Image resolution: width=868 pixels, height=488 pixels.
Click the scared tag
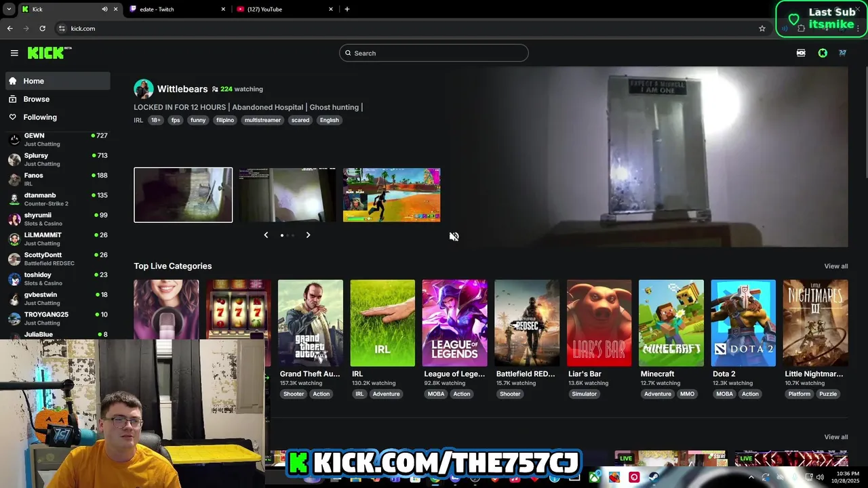point(300,120)
